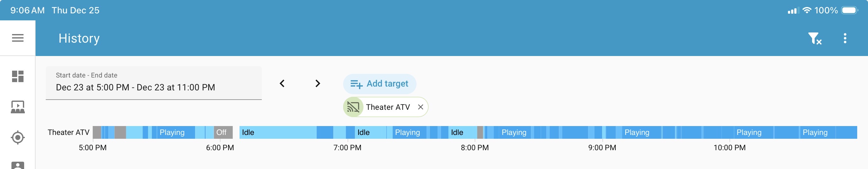This screenshot has height=169, width=868.
Task: Open the Start date - End date picker
Action: (x=154, y=83)
